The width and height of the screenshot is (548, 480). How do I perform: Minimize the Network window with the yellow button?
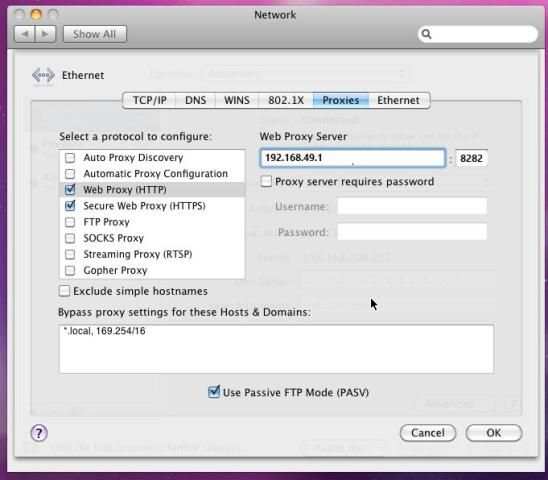coord(36,14)
